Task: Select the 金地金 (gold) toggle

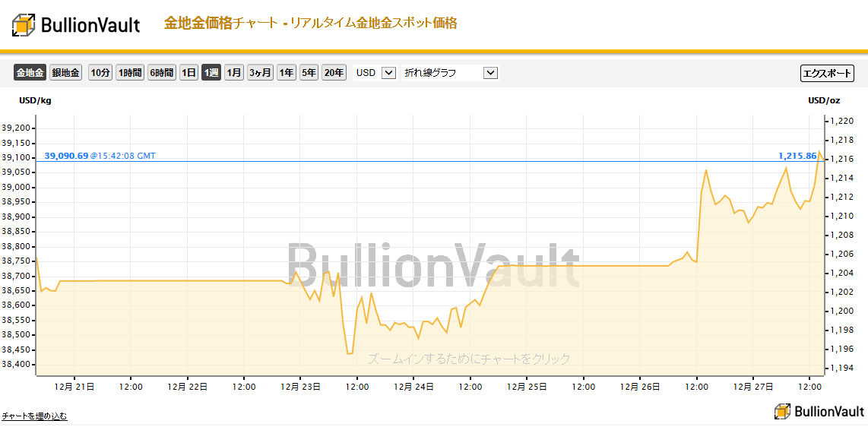Action: point(30,72)
